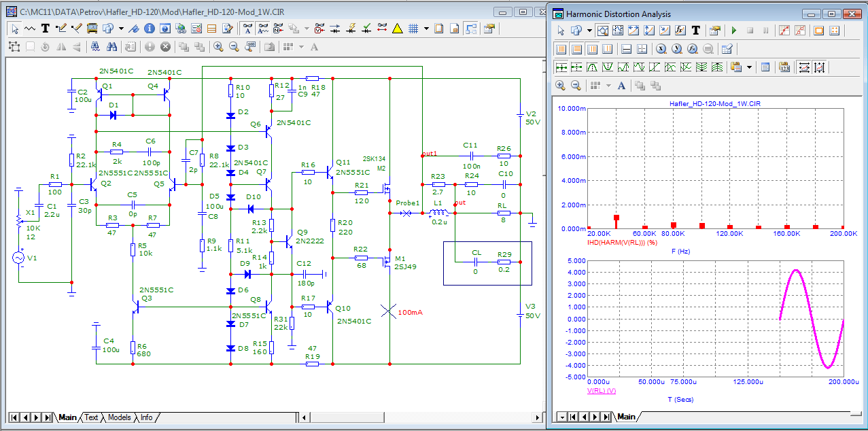Viewport: 868px width, 431px height.
Task: Zoom out on the Harmonic Distortion plot
Action: (576, 86)
